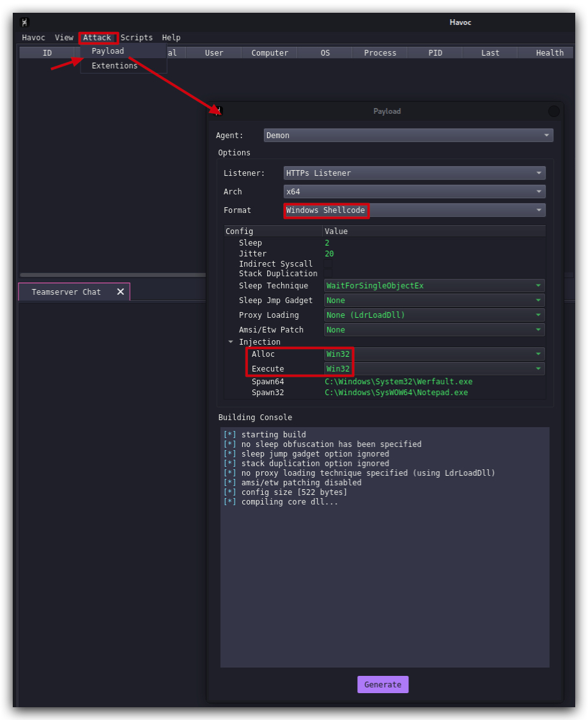Select the Spawn32 Notepad.exe path value
This screenshot has height=720, width=588.
(396, 393)
